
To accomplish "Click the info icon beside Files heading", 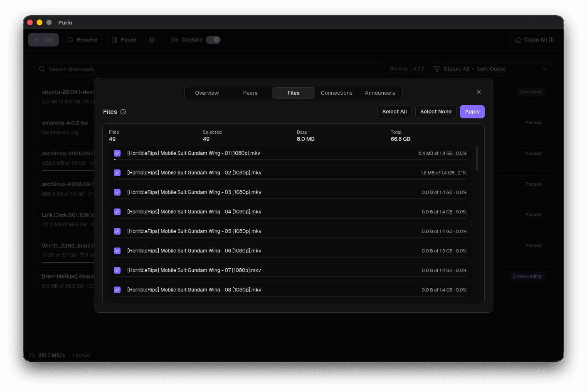I will point(123,112).
